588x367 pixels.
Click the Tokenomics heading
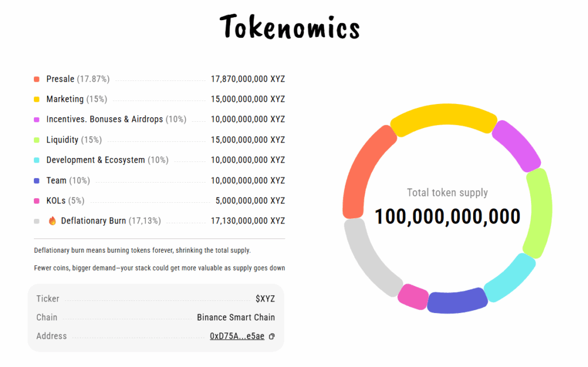(x=289, y=26)
